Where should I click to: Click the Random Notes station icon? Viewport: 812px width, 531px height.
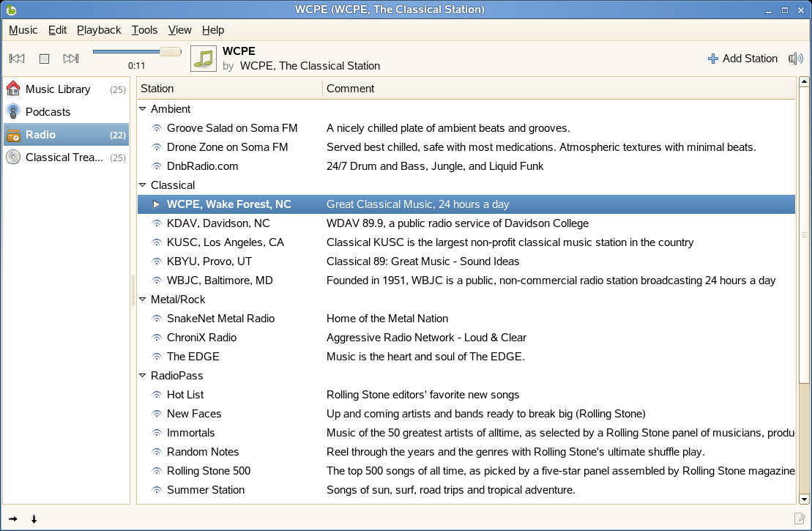(157, 452)
